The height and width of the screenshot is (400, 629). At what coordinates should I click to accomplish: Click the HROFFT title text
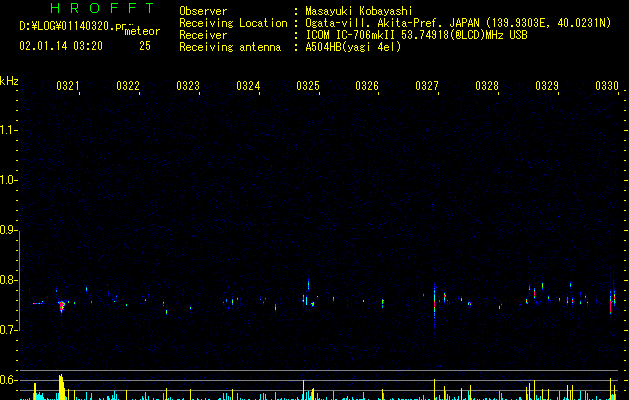coord(102,8)
